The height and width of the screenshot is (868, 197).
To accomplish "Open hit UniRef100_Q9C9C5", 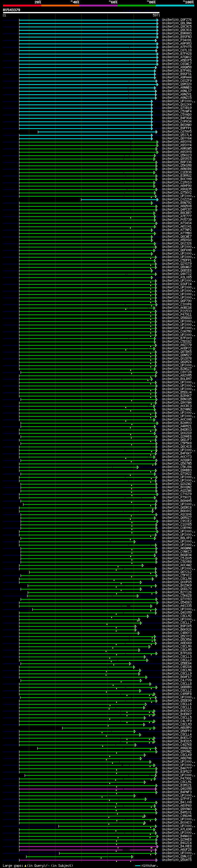I will tap(177, 26).
